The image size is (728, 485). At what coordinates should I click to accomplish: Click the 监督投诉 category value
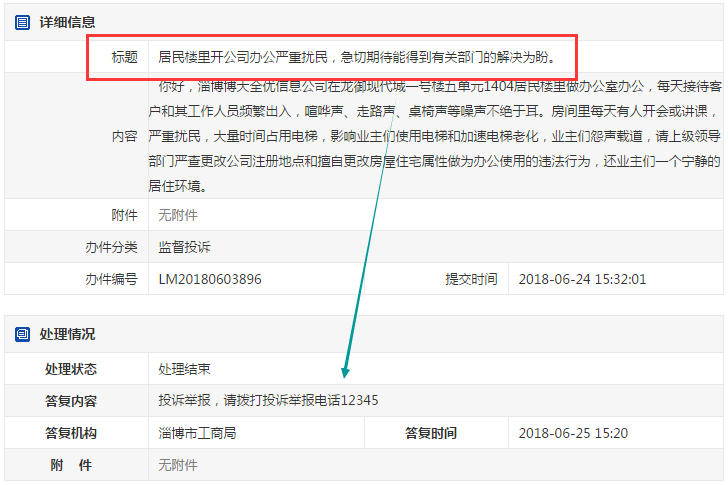(x=184, y=247)
